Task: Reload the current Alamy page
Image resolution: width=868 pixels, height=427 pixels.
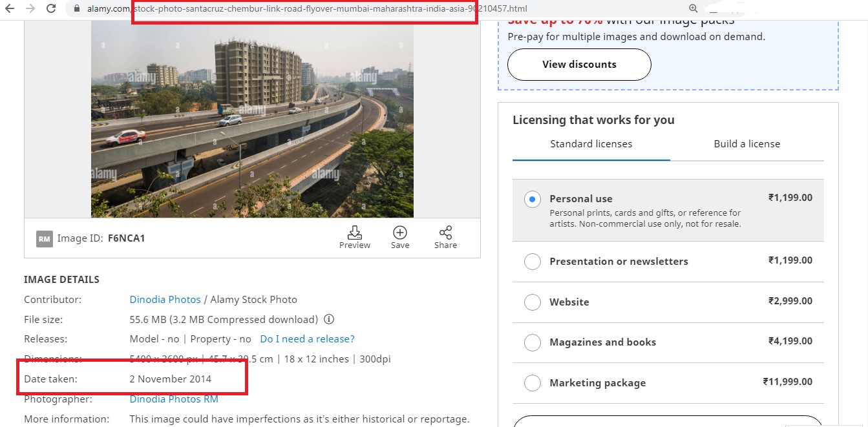Action: point(51,8)
